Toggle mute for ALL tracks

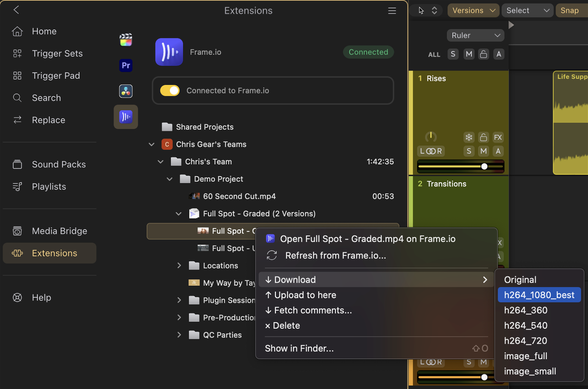pyautogui.click(x=469, y=54)
